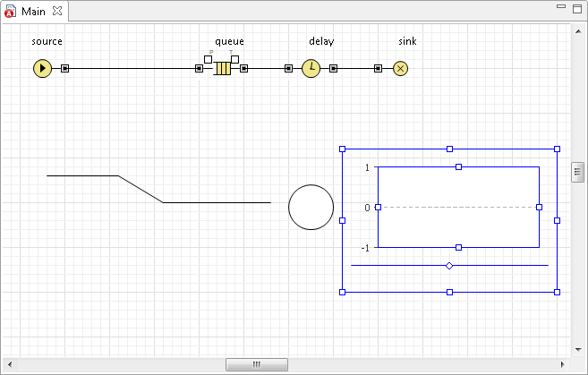Click the vertical scrollbar up arrow
Viewport: 588px width, 375px height.
pyautogui.click(x=578, y=31)
